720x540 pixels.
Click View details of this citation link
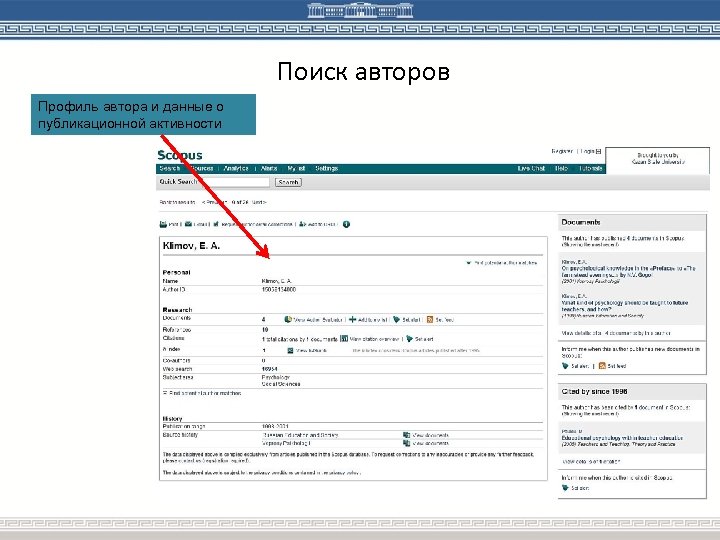591,461
